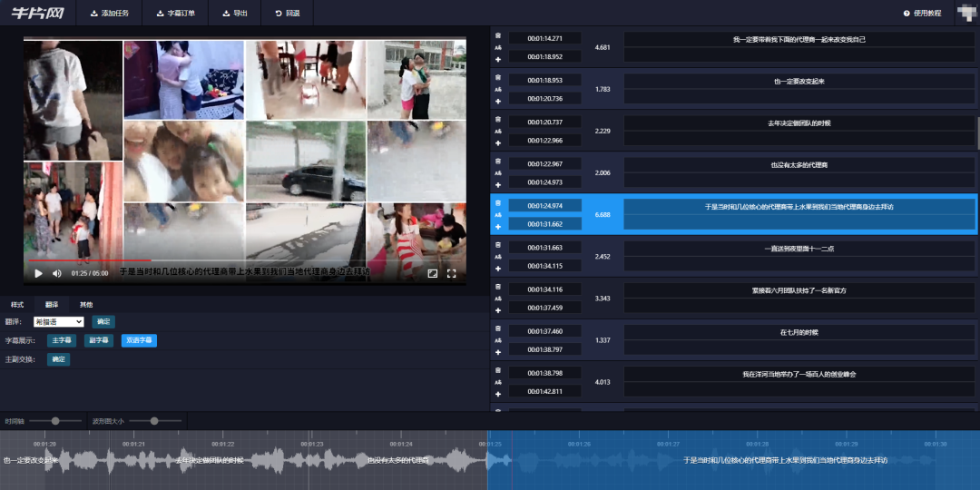The height and width of the screenshot is (490, 980).
Task: Confirm translation with 确定 beside language dropdown
Action: 103,322
